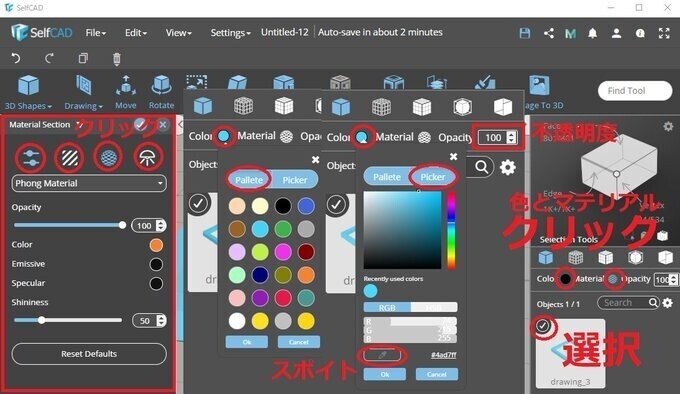The width and height of the screenshot is (680, 394).
Task: Open the gear above the view cube
Action: tap(668, 126)
